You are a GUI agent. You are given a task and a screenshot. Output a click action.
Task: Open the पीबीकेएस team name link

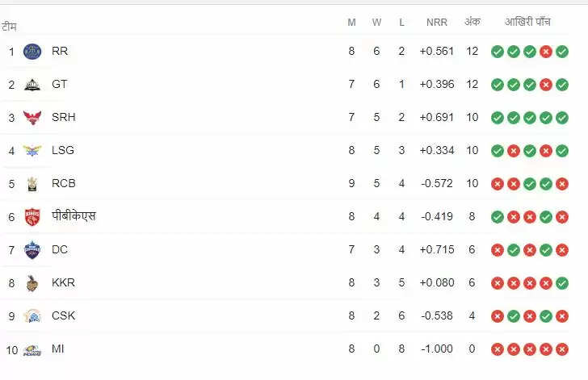(x=73, y=217)
